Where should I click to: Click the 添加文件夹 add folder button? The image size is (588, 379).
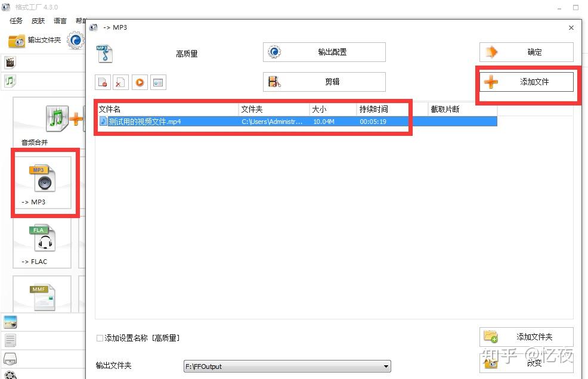(x=527, y=337)
